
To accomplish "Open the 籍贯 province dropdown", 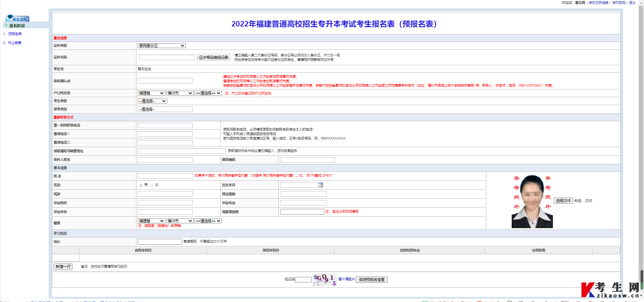I will coord(151,221).
